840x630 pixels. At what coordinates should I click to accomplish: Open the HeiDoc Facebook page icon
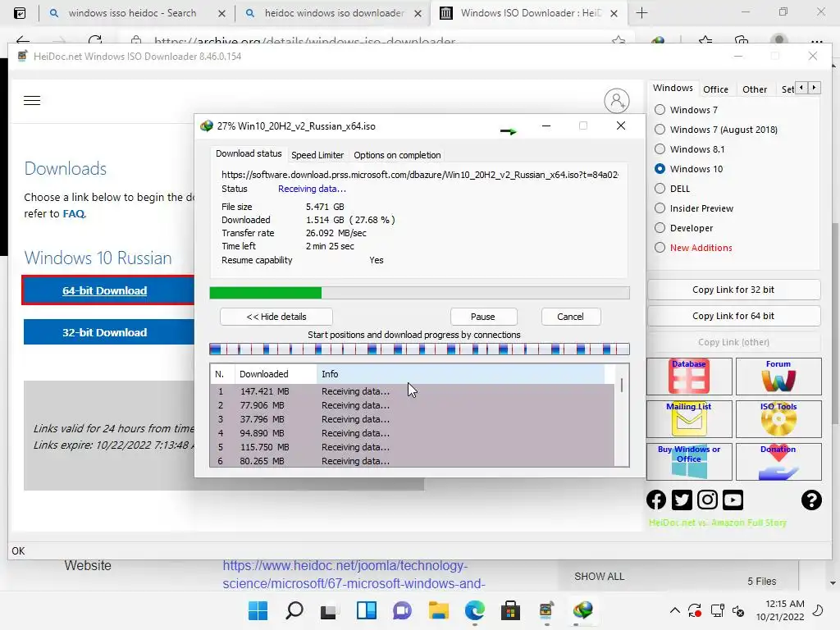(x=656, y=500)
